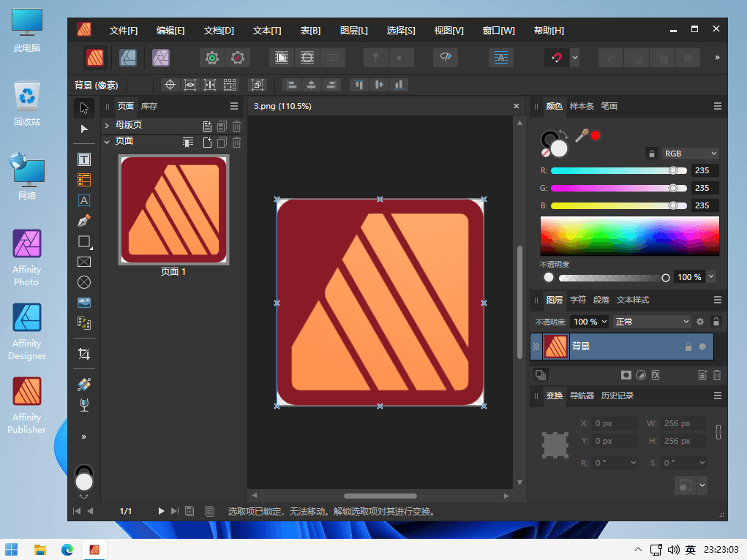
Task: Open the 视图[V] menu
Action: pos(448,31)
